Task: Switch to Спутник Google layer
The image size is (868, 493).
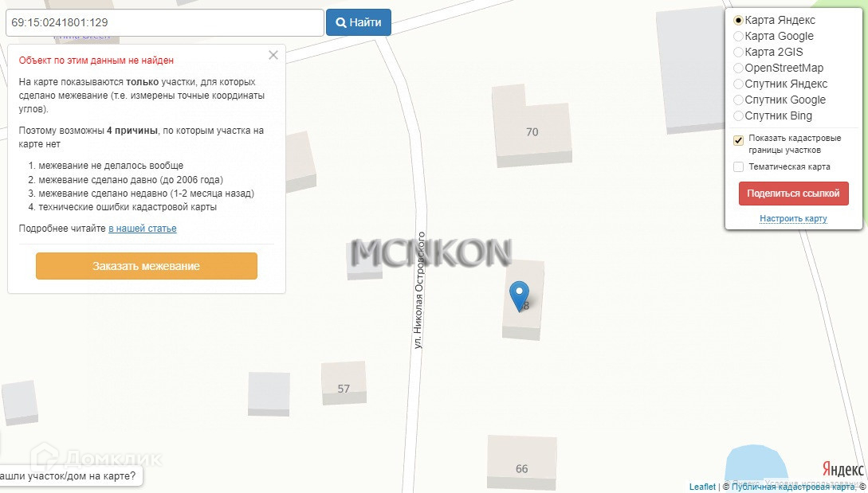Action: 738,100
